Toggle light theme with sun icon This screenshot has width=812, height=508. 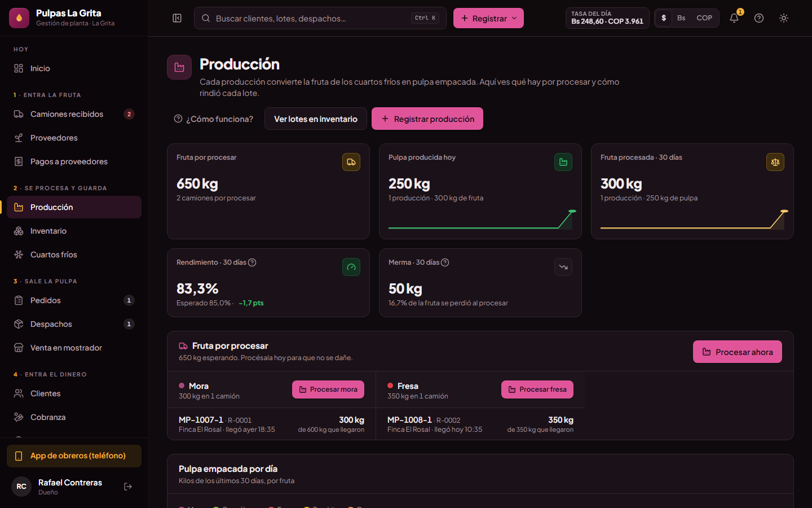(784, 18)
